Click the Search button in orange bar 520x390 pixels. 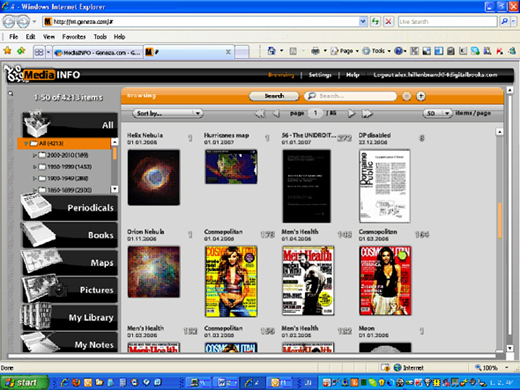274,96
